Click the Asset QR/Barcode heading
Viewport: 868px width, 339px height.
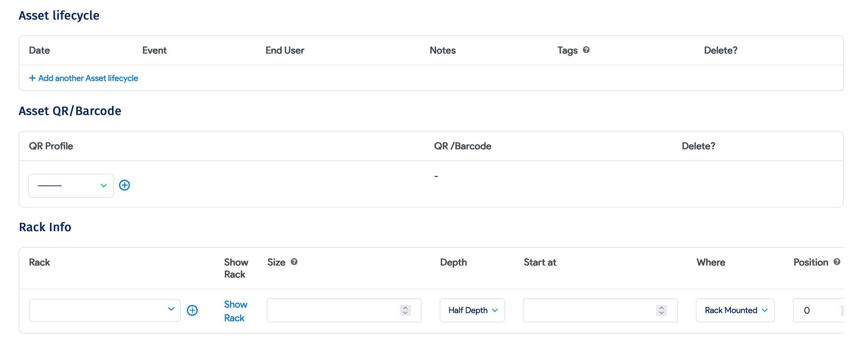[x=70, y=111]
